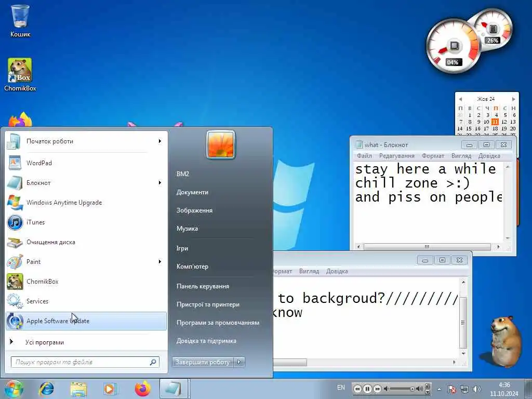This screenshot has height=399, width=532.
Task: Open Вигляд menu in what - Блокнот
Action: [x=461, y=156]
